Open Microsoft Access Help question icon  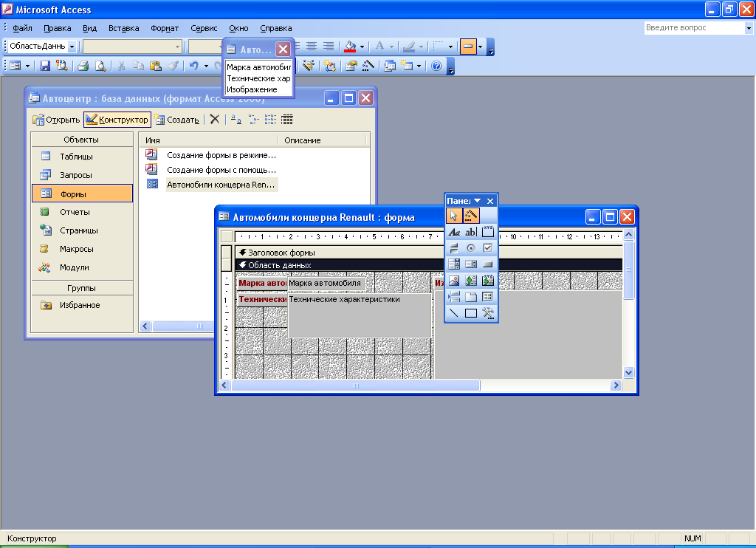[436, 66]
